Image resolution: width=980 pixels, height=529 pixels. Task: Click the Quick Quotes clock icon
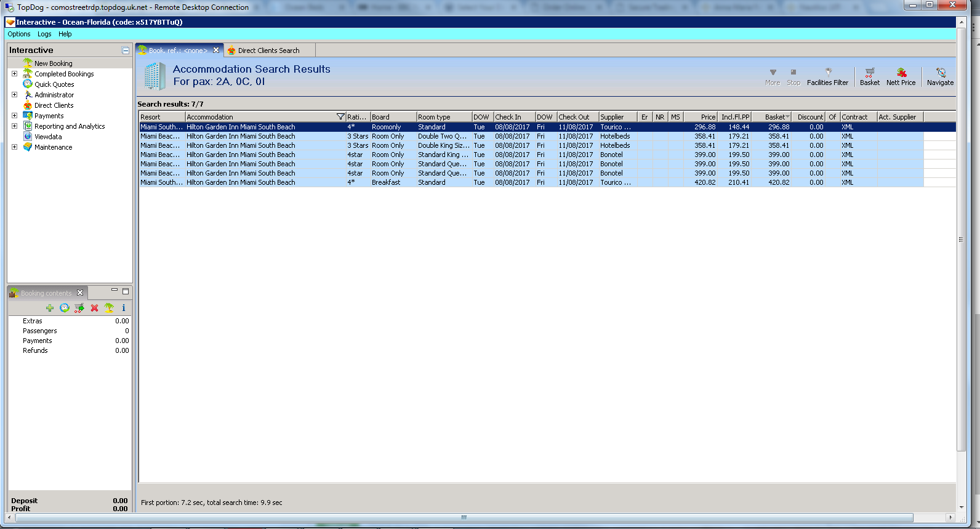pos(28,84)
